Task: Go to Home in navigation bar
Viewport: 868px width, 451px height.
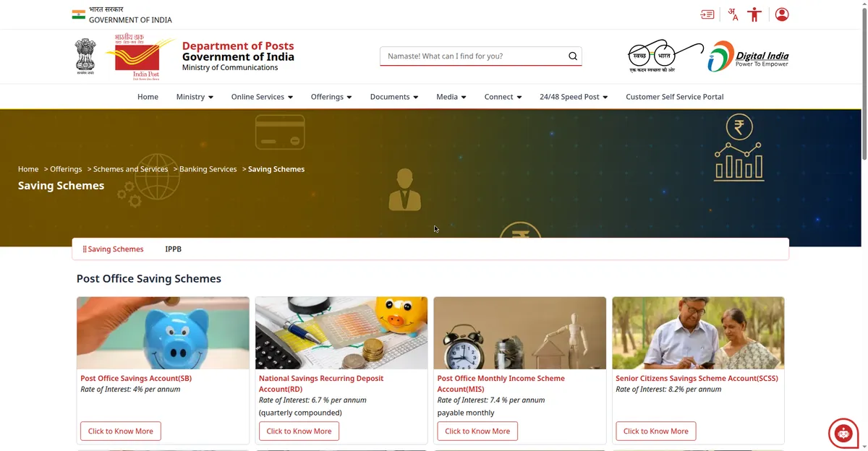Action: pos(148,97)
